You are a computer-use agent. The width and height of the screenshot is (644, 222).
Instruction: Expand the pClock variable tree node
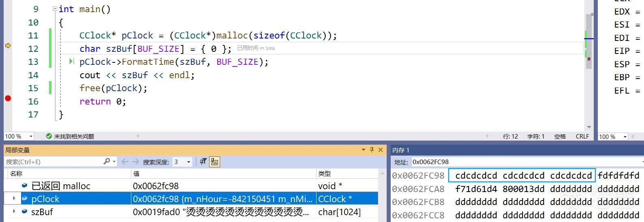coord(14,199)
